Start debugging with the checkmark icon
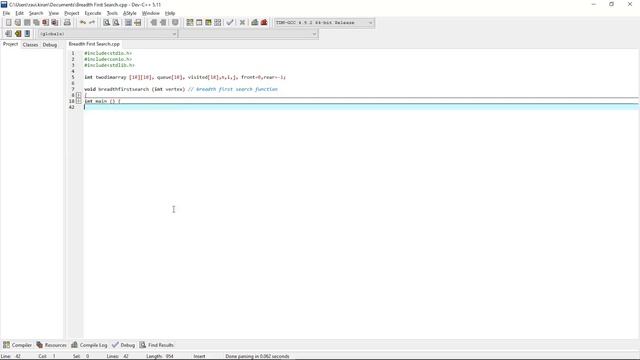 pyautogui.click(x=230, y=22)
